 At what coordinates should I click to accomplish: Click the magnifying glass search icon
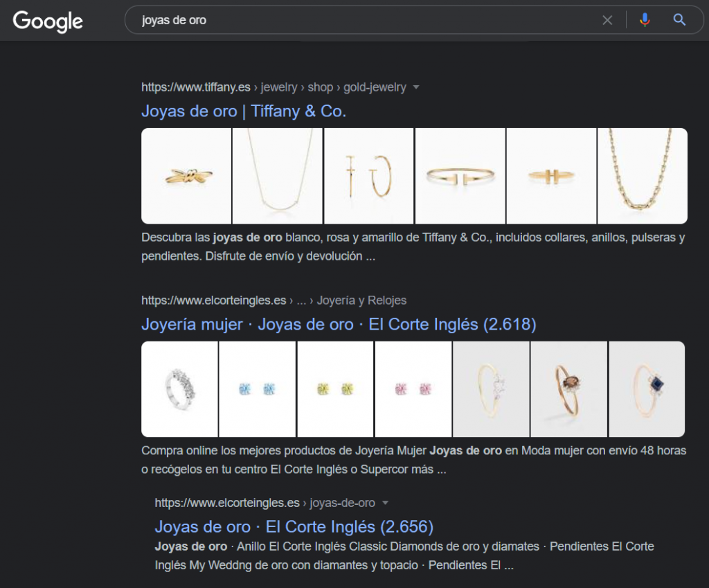coord(679,19)
